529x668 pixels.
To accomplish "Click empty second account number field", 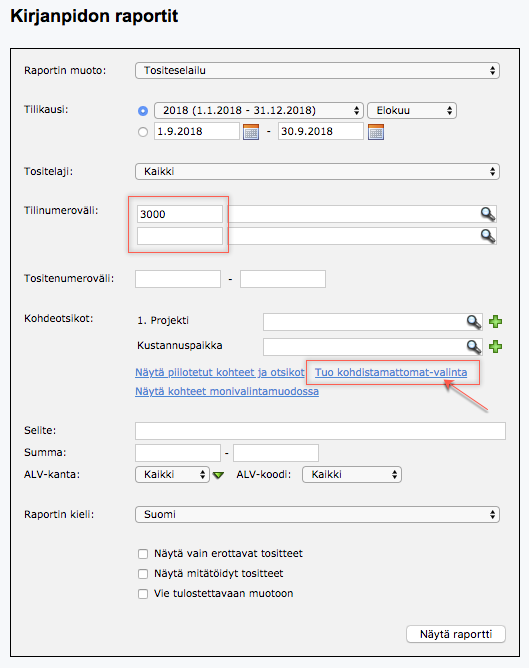I will point(180,236).
